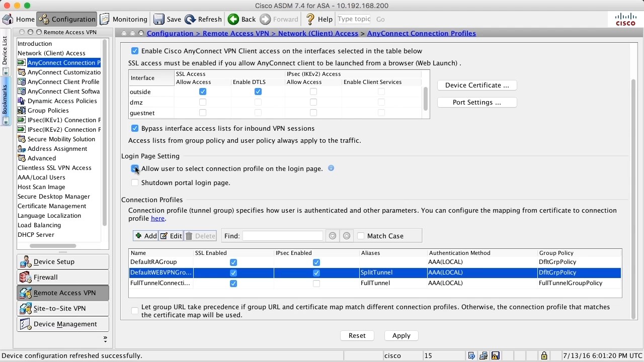Click the IPsec(IKEv2) Connection Profiles icon
The height and width of the screenshot is (362, 644).
click(x=22, y=130)
